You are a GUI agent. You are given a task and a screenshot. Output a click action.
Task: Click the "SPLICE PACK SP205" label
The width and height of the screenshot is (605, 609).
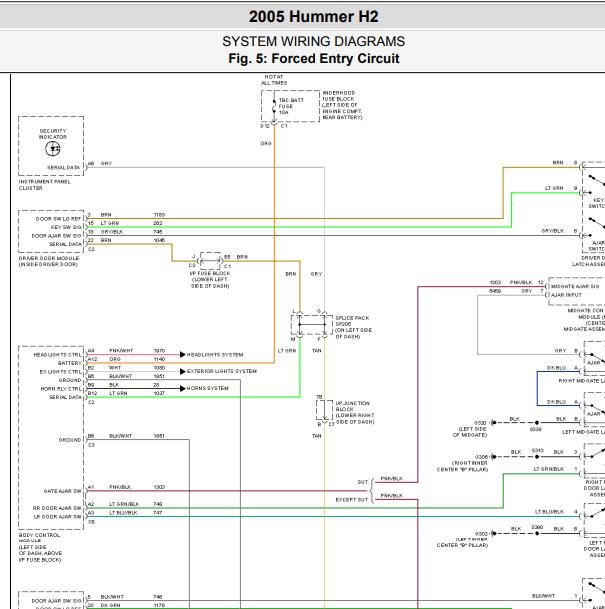pyautogui.click(x=353, y=327)
